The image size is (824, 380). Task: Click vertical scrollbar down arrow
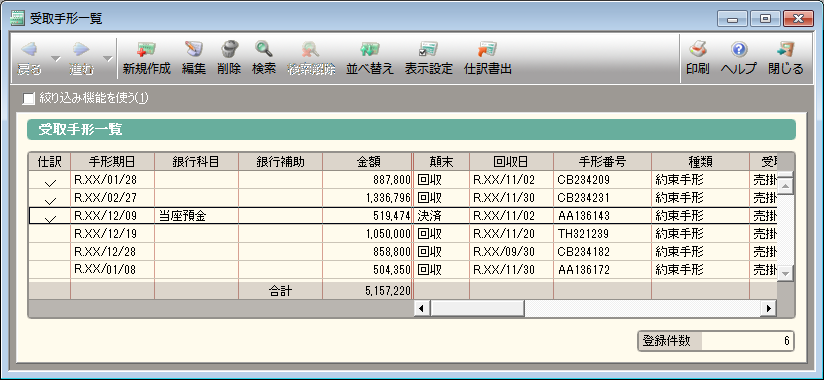click(x=786, y=273)
